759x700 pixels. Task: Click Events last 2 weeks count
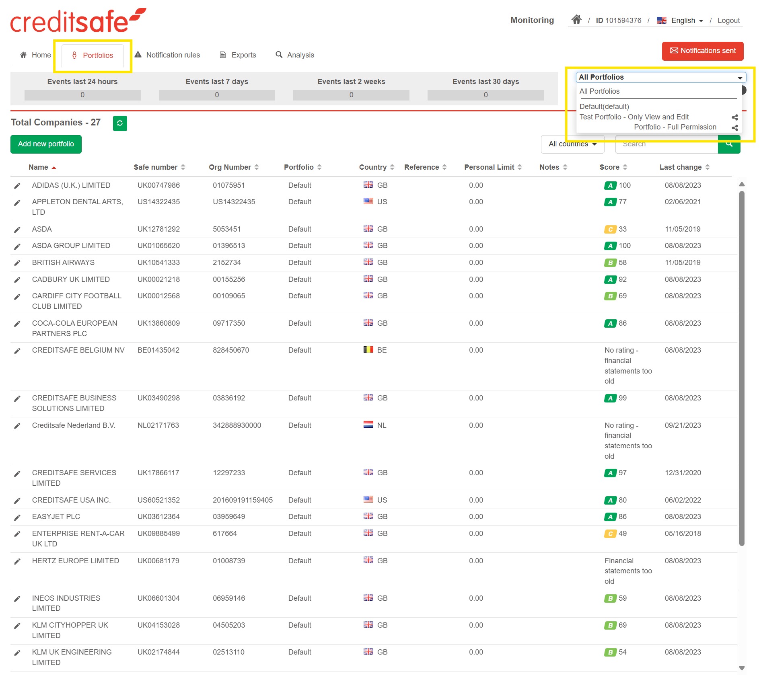351,95
